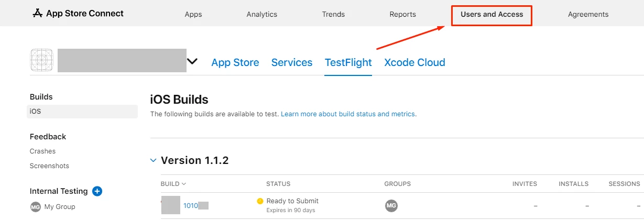Select the TestFlight tab

point(348,62)
